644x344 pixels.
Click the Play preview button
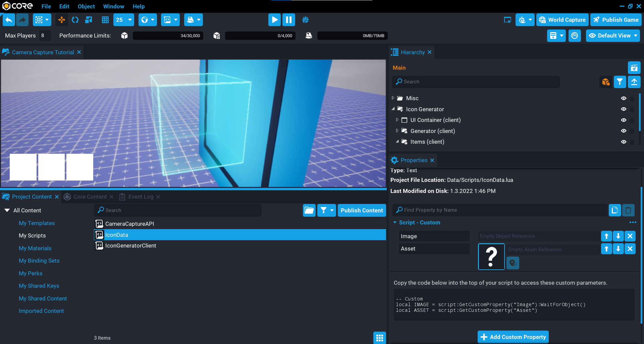(x=274, y=20)
